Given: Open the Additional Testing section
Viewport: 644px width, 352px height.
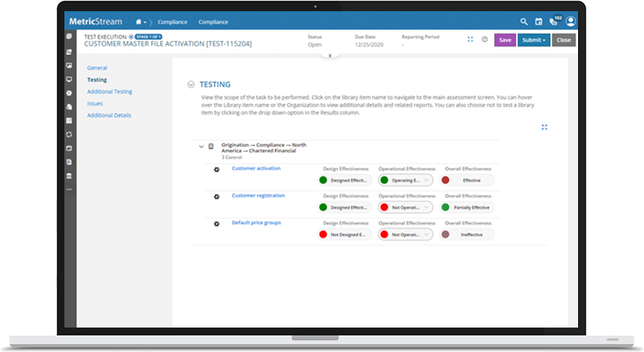Looking at the screenshot, I should (x=110, y=92).
